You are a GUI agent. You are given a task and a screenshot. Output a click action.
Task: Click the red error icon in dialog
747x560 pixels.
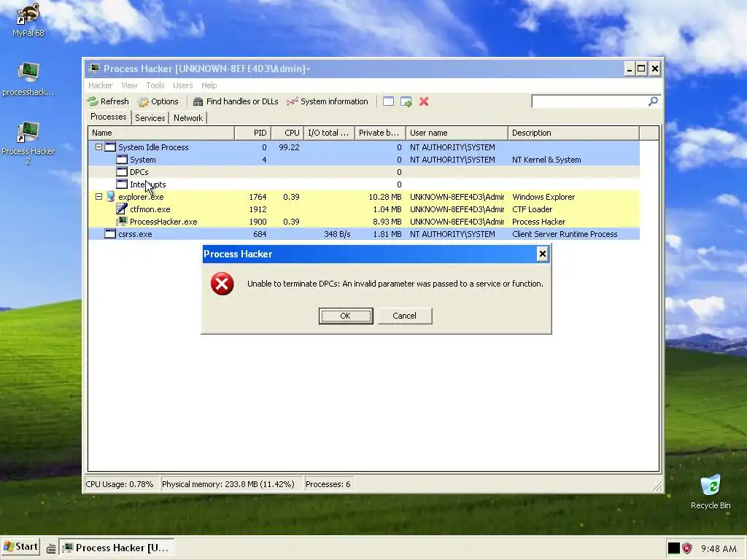coord(222,284)
